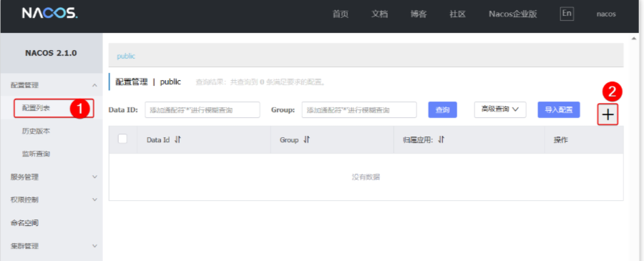Sort by 归属应用 column arrows
Image resolution: width=644 pixels, height=261 pixels.
441,139
